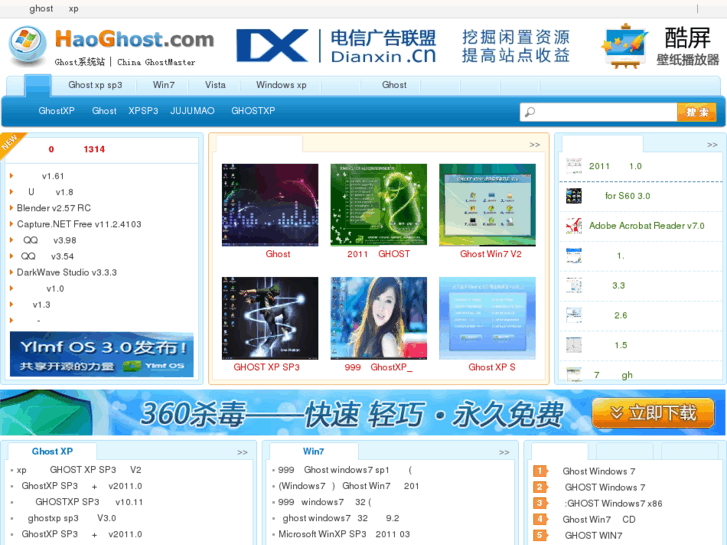
Task: Open the xp GHOST XP SP3 V2 entry
Action: tap(79, 470)
